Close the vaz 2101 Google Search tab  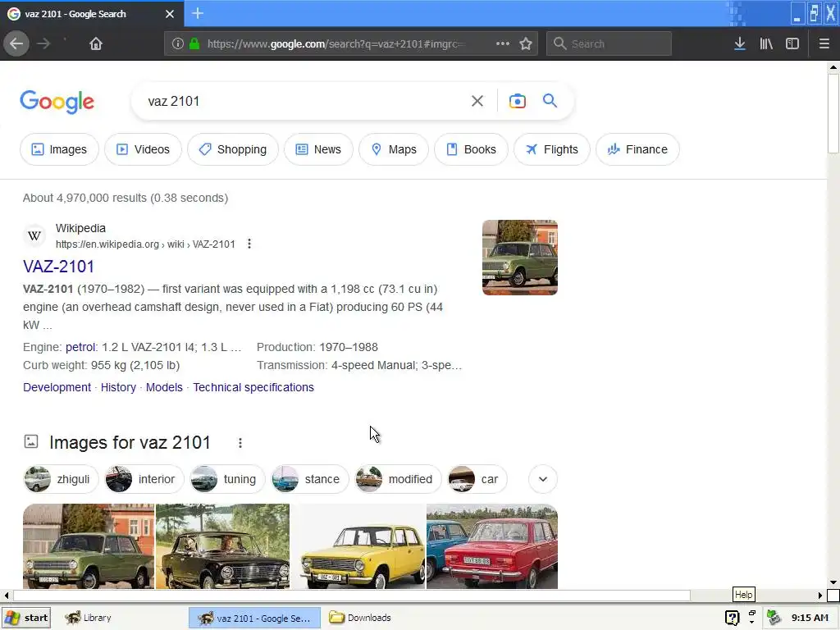[169, 14]
